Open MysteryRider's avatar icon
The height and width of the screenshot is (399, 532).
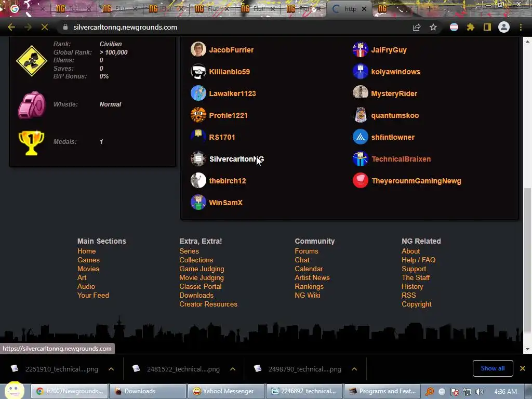coord(361,94)
